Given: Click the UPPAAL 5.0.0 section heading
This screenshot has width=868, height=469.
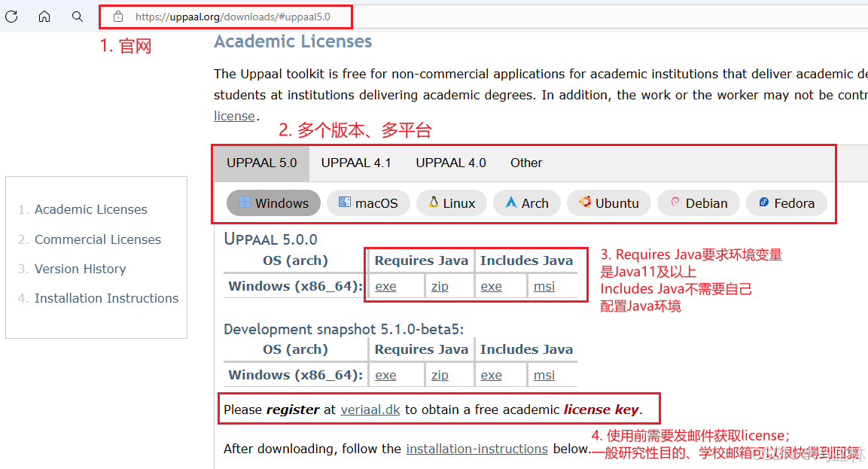Looking at the screenshot, I should (270, 239).
